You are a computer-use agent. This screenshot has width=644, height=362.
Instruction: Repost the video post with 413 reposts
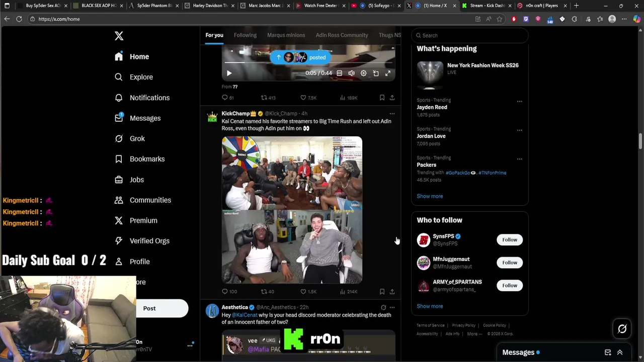(x=268, y=98)
